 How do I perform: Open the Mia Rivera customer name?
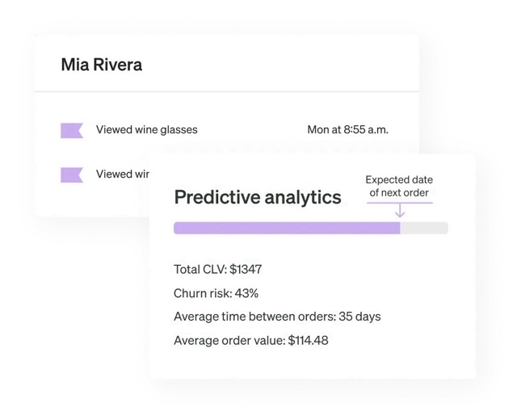click(101, 65)
